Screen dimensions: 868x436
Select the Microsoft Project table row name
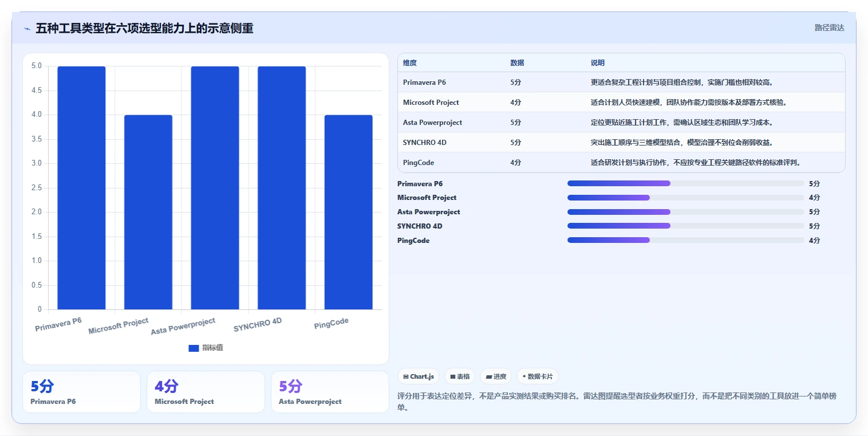click(x=431, y=103)
